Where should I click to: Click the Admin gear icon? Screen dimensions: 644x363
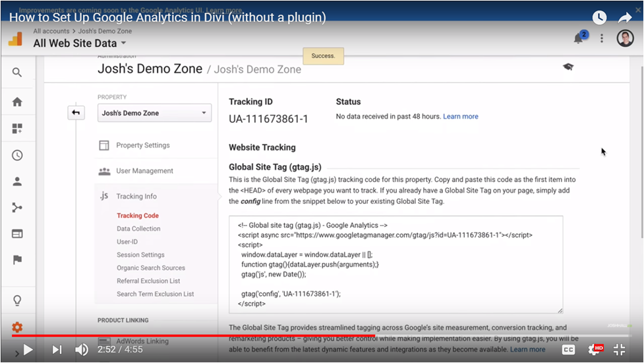point(17,327)
